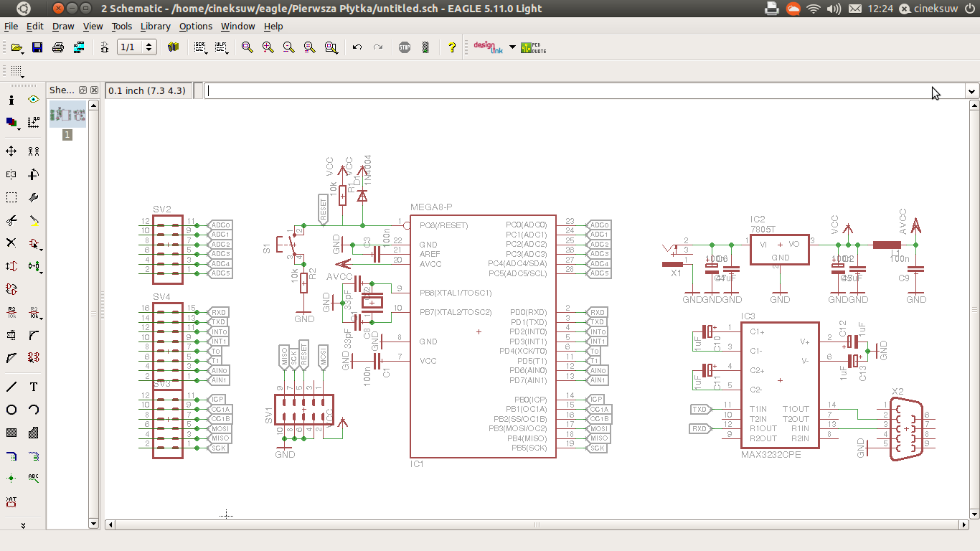This screenshot has height=551, width=980.
Task: Select the Group dashed rectangle tool
Action: [x=11, y=197]
